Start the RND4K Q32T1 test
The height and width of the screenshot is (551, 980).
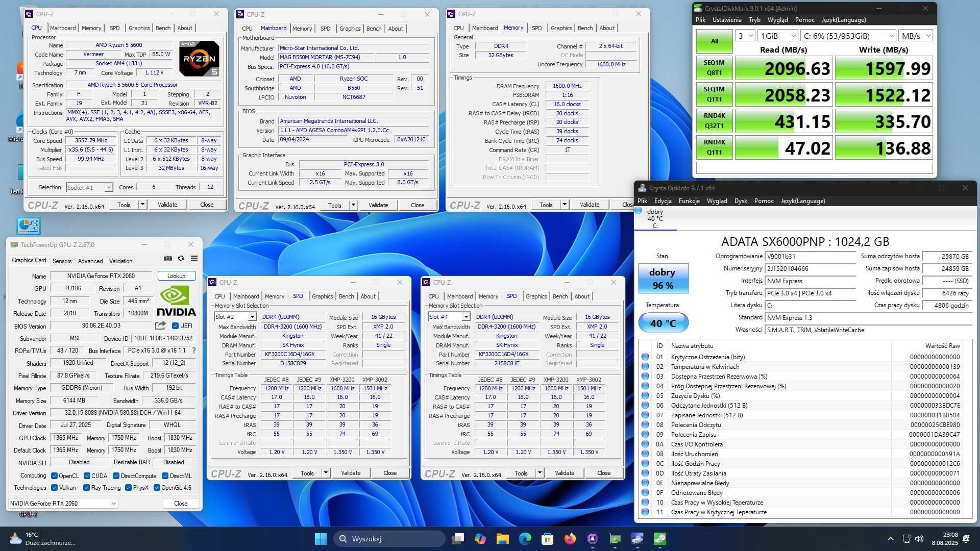coord(714,121)
